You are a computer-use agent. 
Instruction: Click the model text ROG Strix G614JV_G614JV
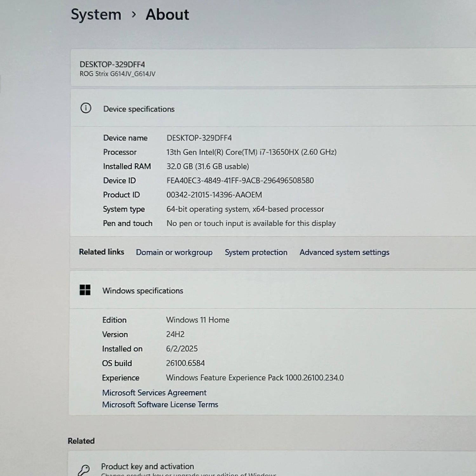click(x=117, y=74)
